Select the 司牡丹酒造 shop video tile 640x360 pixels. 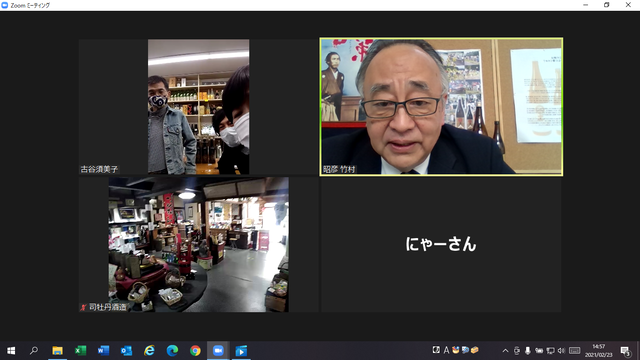(x=198, y=244)
